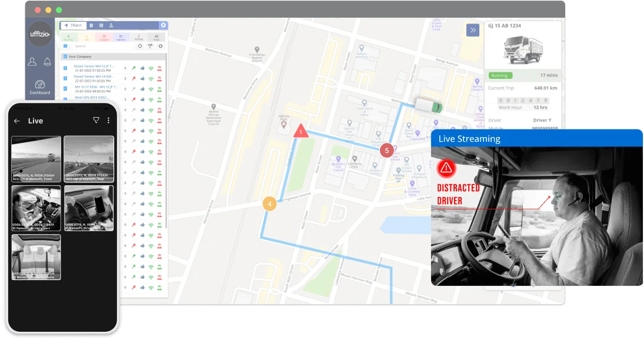
Task: Tap the filter icon in mobile Live view
Action: [x=96, y=121]
